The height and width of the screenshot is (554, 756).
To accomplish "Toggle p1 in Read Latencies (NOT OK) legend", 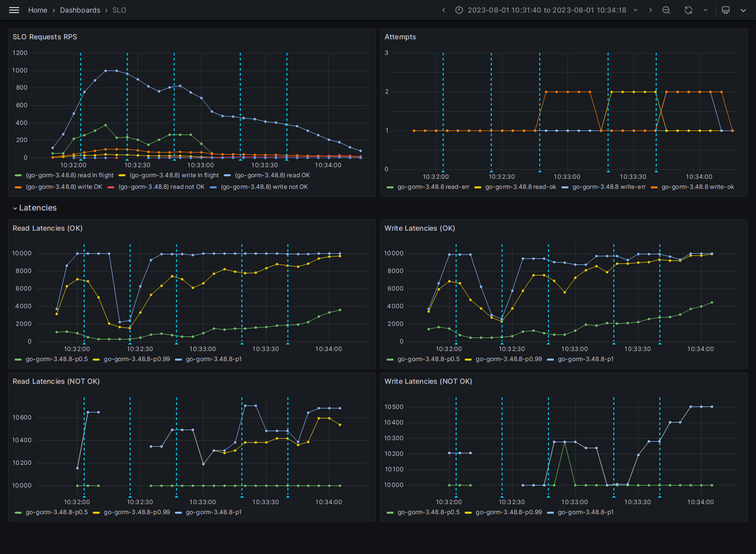I will (214, 512).
